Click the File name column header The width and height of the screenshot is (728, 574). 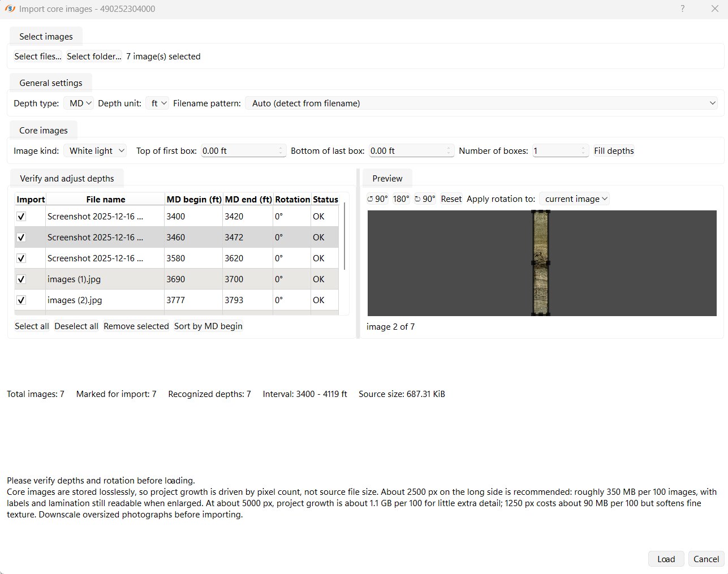point(105,199)
